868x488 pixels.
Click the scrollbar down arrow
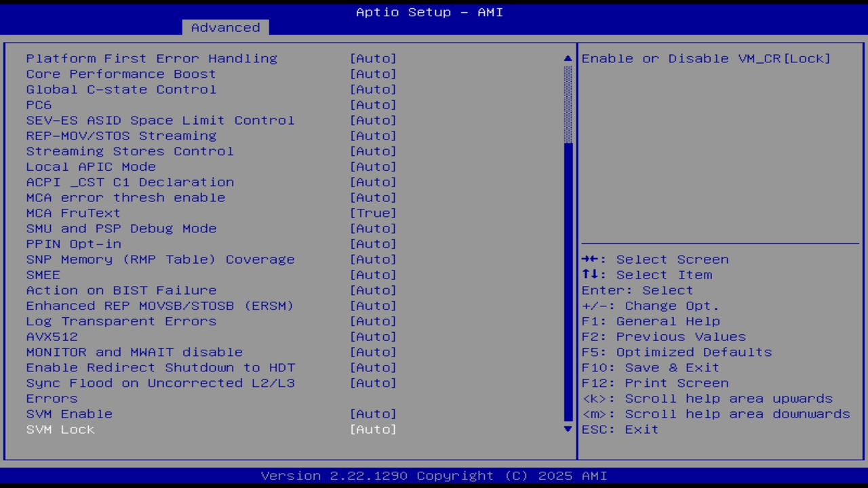point(567,429)
